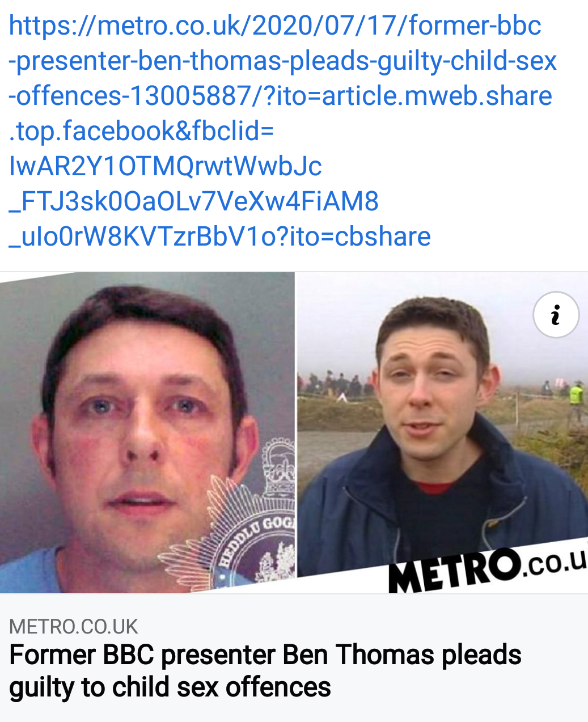
Task: Click the METRO.co.uk logo watermark on image
Action: pos(488,569)
